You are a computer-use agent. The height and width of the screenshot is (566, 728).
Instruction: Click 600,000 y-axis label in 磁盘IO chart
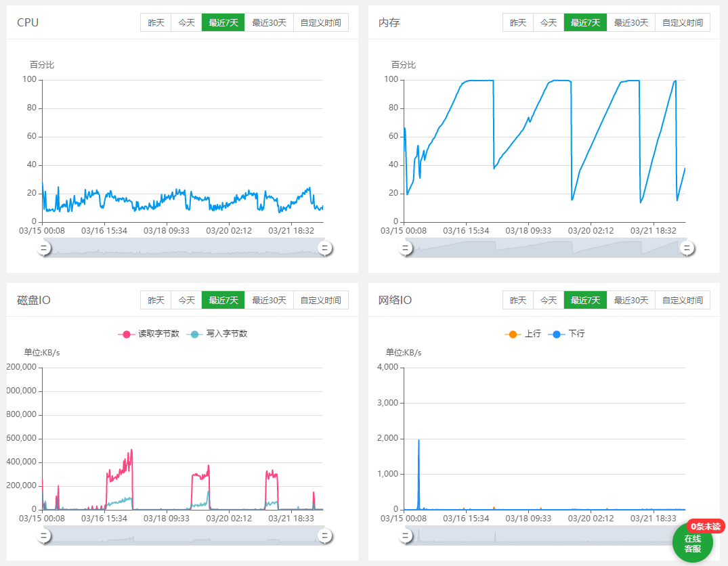[22, 438]
